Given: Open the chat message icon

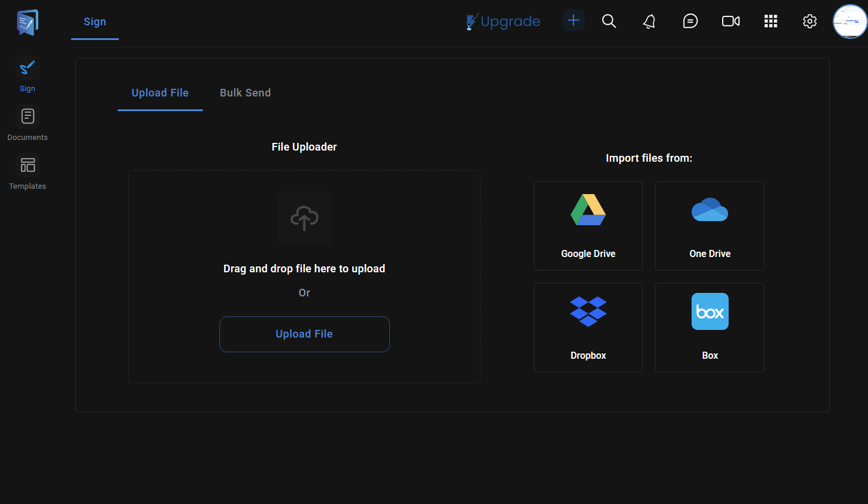Looking at the screenshot, I should coord(690,21).
